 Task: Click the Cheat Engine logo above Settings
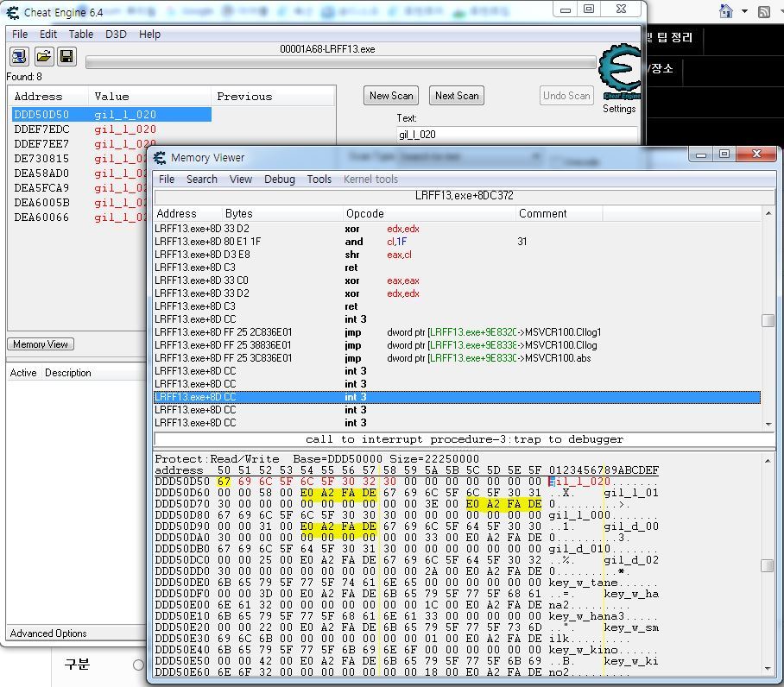click(x=619, y=72)
